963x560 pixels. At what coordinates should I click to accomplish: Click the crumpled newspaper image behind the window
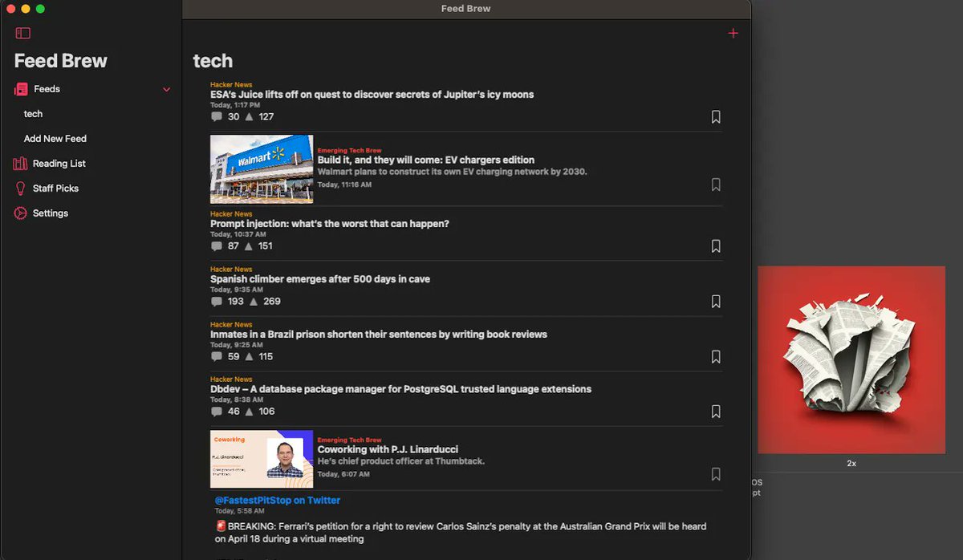point(851,359)
